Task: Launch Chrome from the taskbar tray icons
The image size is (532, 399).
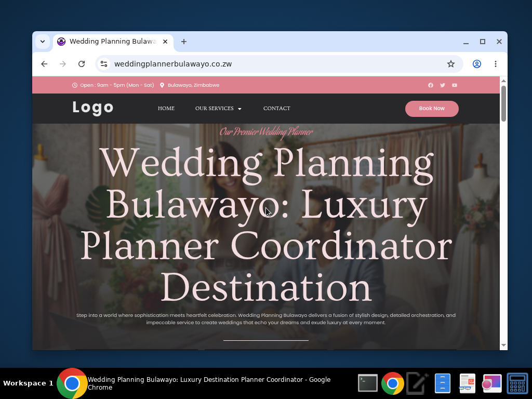Action: pyautogui.click(x=393, y=383)
